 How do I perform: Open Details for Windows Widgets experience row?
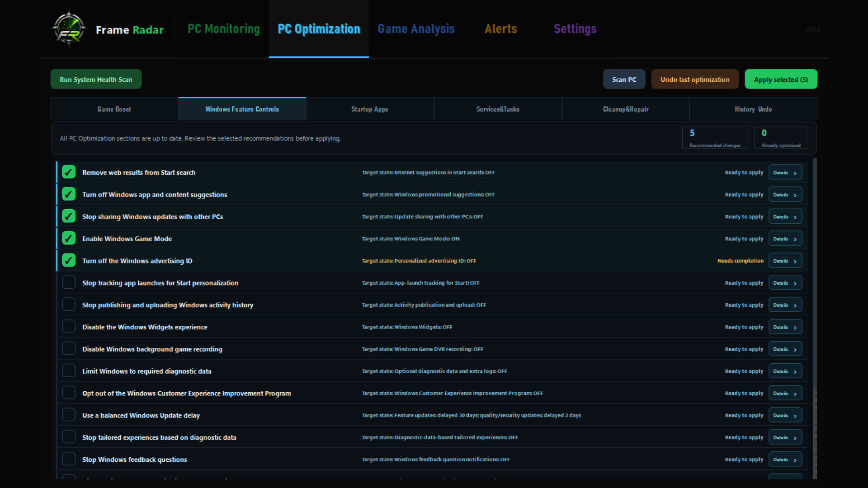[x=785, y=327]
